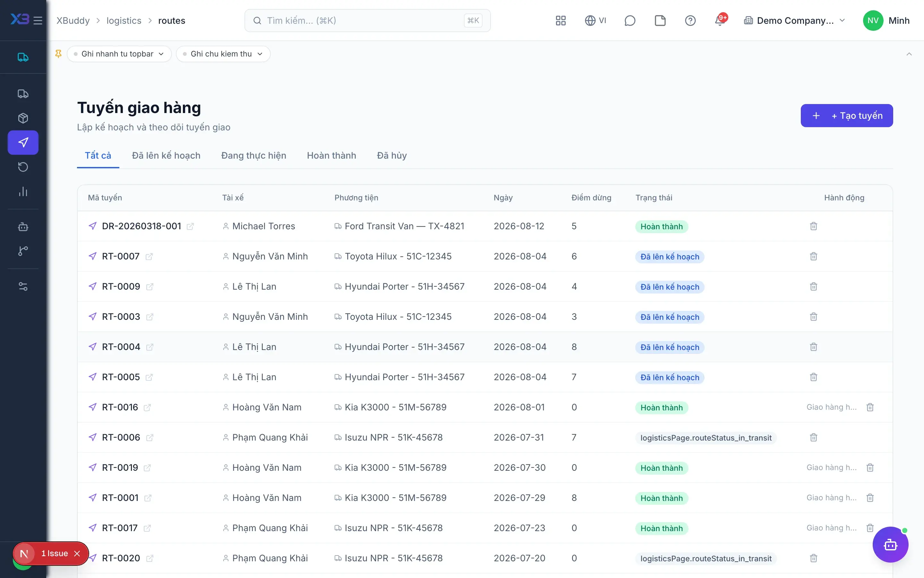Open the apps grid icon in the topbar
The height and width of the screenshot is (578, 924).
point(560,21)
